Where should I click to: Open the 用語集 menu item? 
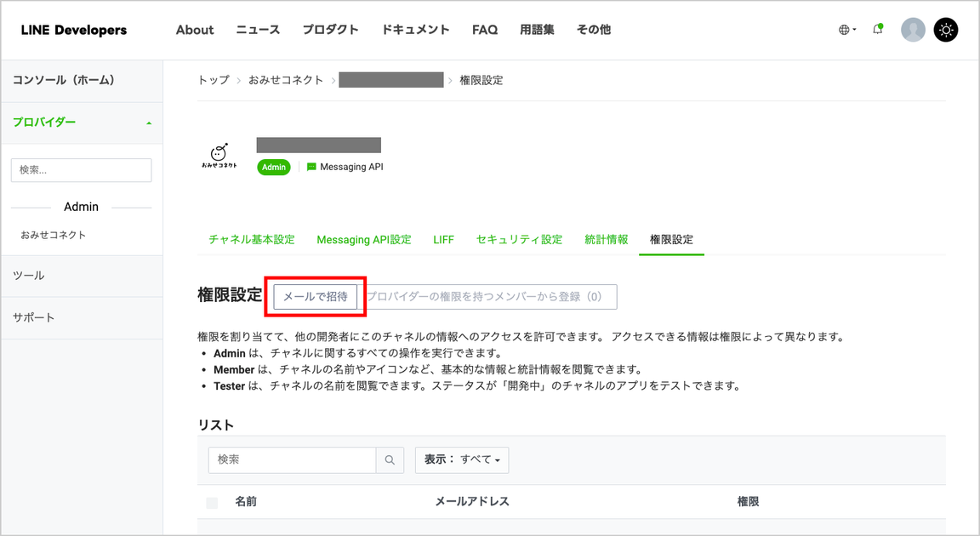pyautogui.click(x=537, y=30)
